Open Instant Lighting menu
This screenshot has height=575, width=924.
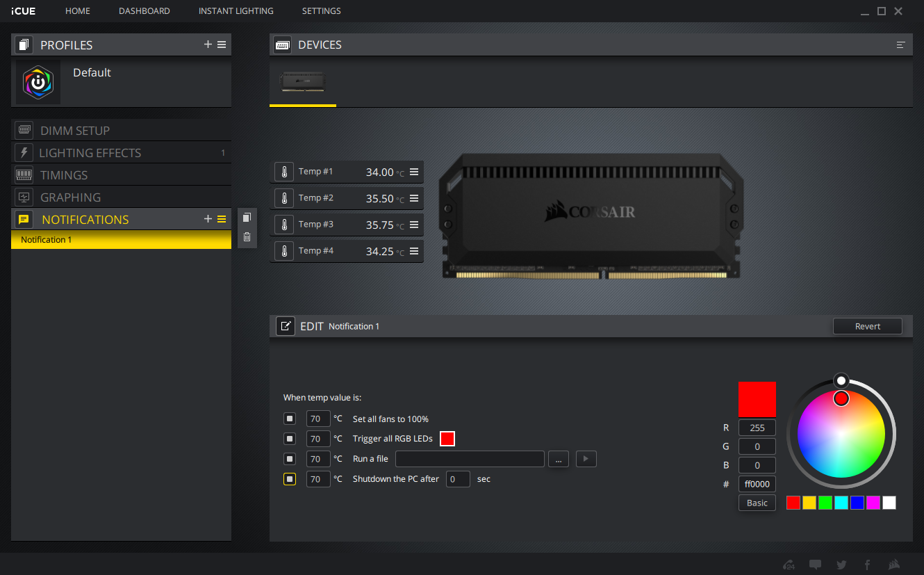(x=236, y=11)
